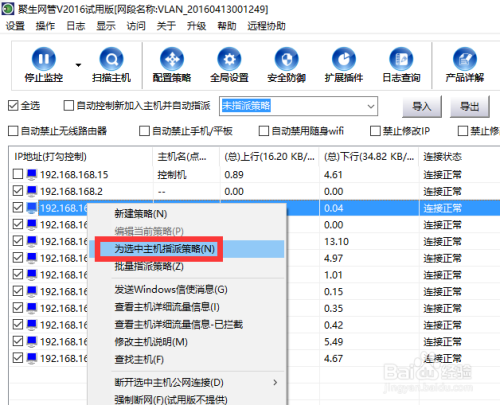
Task: Open Log Query (日志查询) icon
Action: (401, 59)
